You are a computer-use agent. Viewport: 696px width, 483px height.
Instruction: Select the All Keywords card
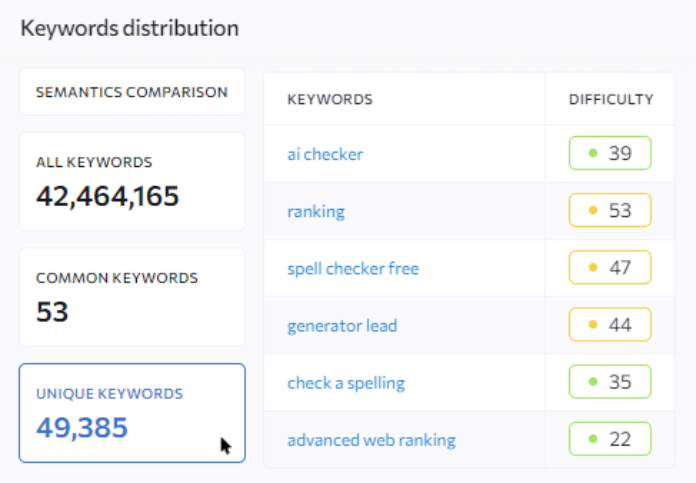132,182
